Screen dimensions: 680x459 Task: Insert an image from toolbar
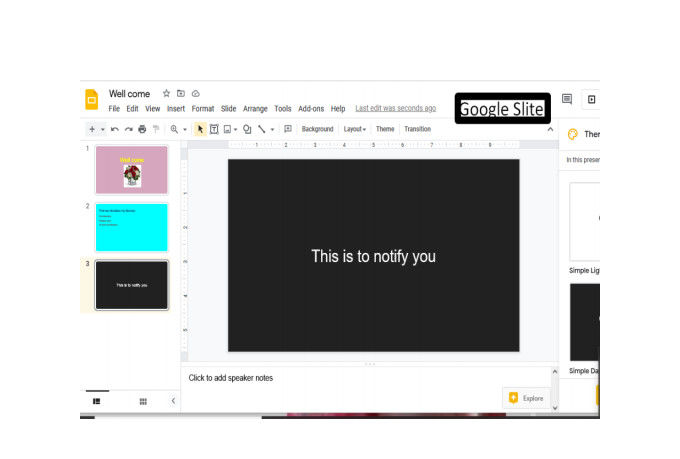pyautogui.click(x=227, y=129)
